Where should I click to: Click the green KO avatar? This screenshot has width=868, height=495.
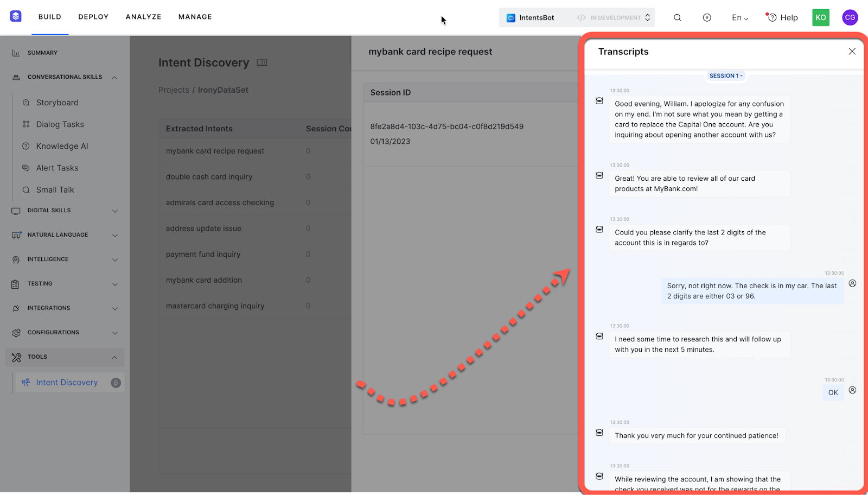click(x=821, y=17)
